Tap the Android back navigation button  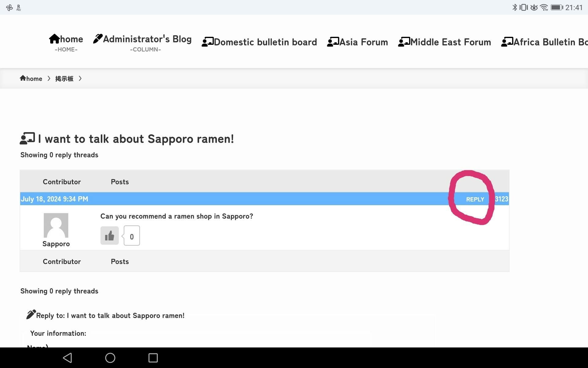pyautogui.click(x=67, y=358)
